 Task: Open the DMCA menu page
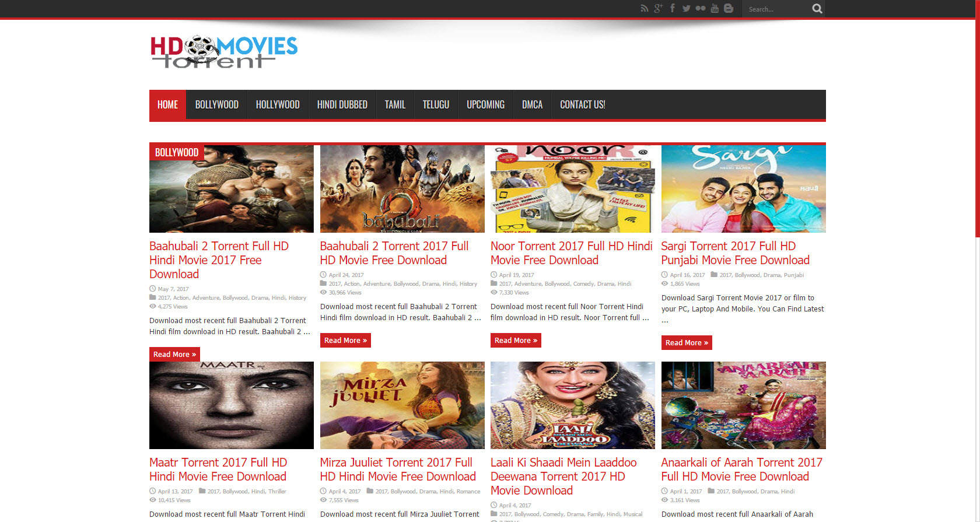pos(532,105)
